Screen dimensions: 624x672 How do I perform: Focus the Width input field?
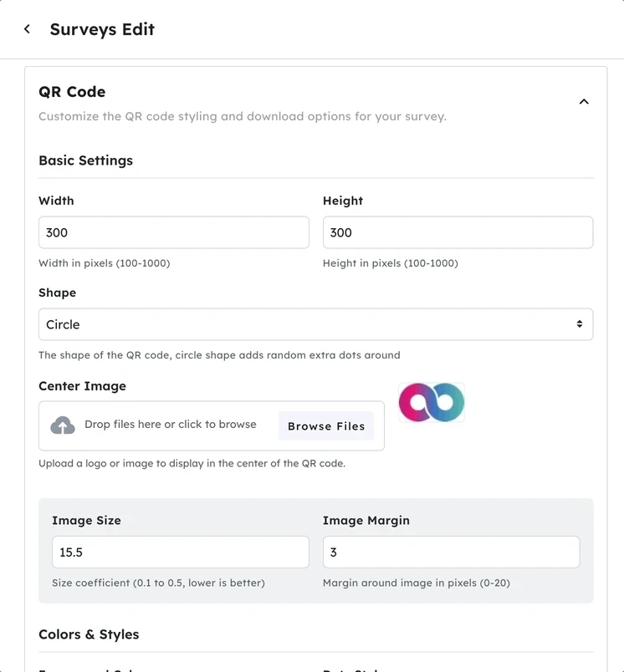click(173, 232)
